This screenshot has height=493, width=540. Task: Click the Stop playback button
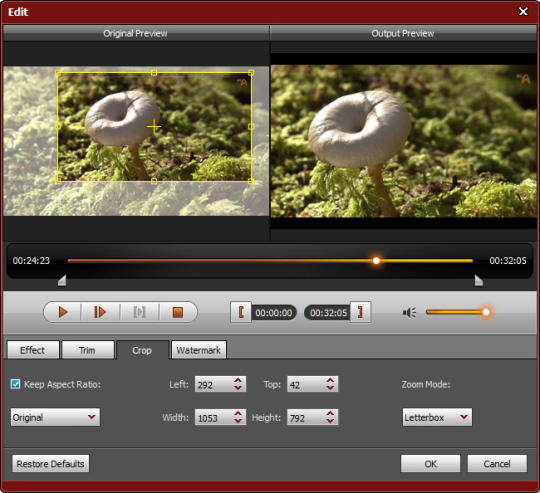coord(177,312)
